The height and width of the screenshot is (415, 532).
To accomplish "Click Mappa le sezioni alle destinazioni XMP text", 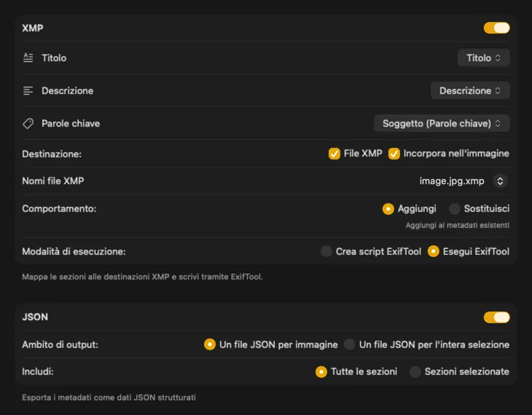I will (142, 277).
